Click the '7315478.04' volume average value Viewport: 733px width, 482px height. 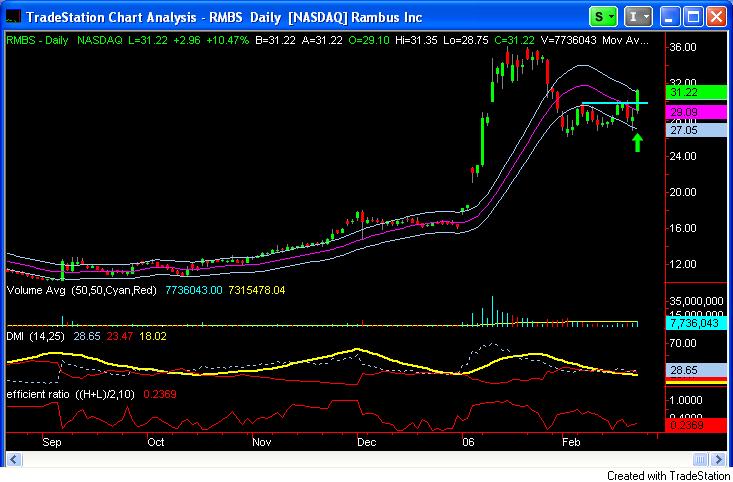(x=257, y=290)
